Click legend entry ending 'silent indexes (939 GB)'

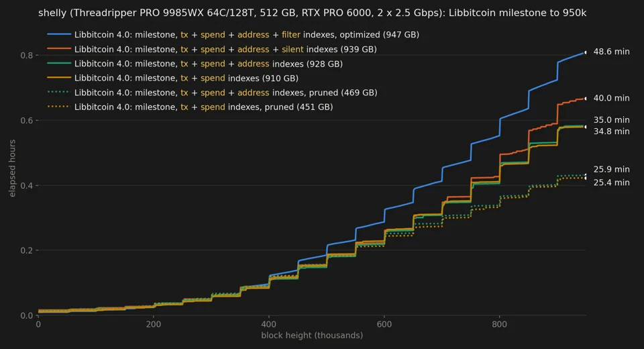pos(225,49)
